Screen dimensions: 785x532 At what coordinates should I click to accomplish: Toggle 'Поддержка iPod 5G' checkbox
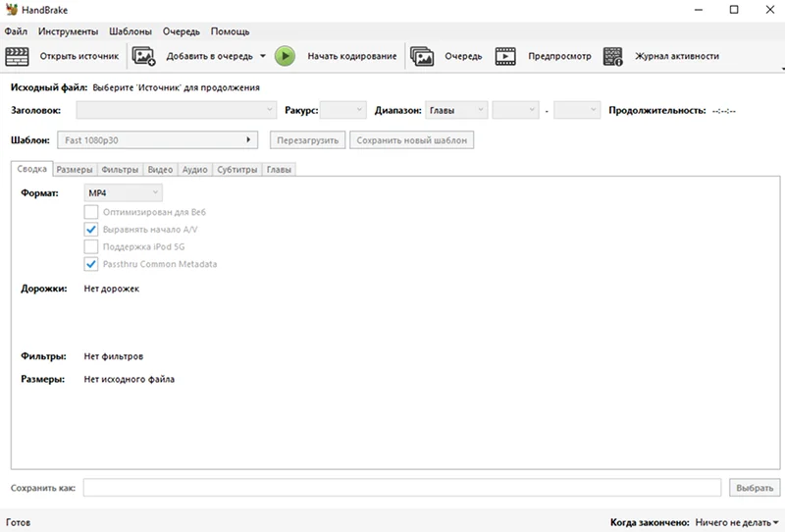click(90, 246)
